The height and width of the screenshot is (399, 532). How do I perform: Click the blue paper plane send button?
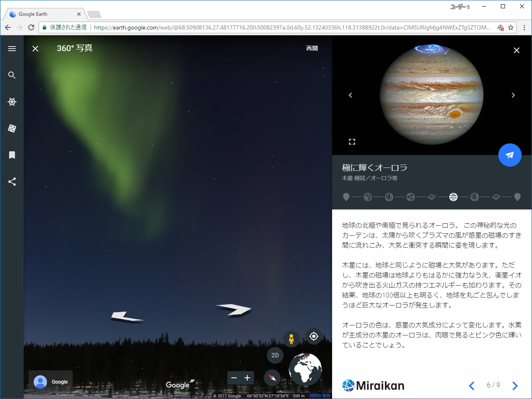pyautogui.click(x=510, y=155)
